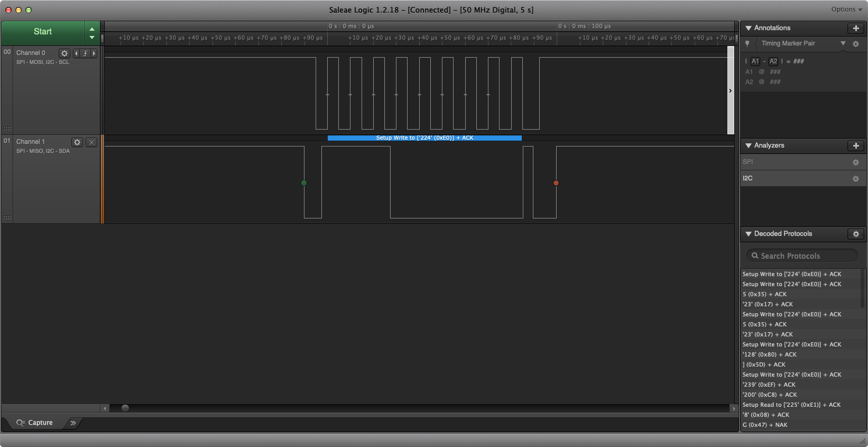Jump to next edge on Channel 0
This screenshot has width=868, height=447.
[94, 53]
